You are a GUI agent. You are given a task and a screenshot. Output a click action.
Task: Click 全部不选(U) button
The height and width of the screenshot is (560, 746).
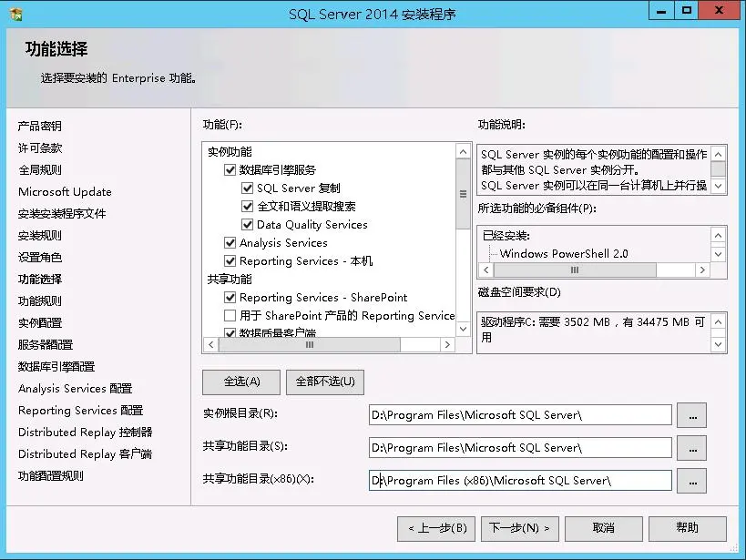[x=325, y=382]
